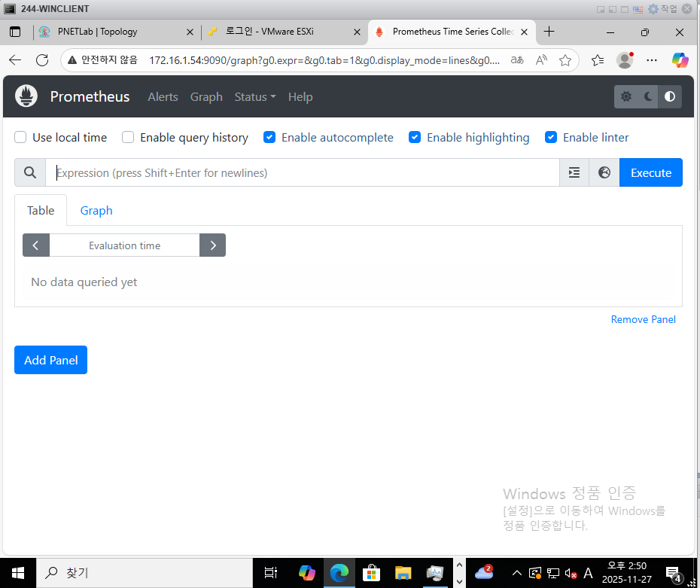This screenshot has width=700, height=588.
Task: Disable Enable autocomplete checkbox
Action: [x=269, y=137]
